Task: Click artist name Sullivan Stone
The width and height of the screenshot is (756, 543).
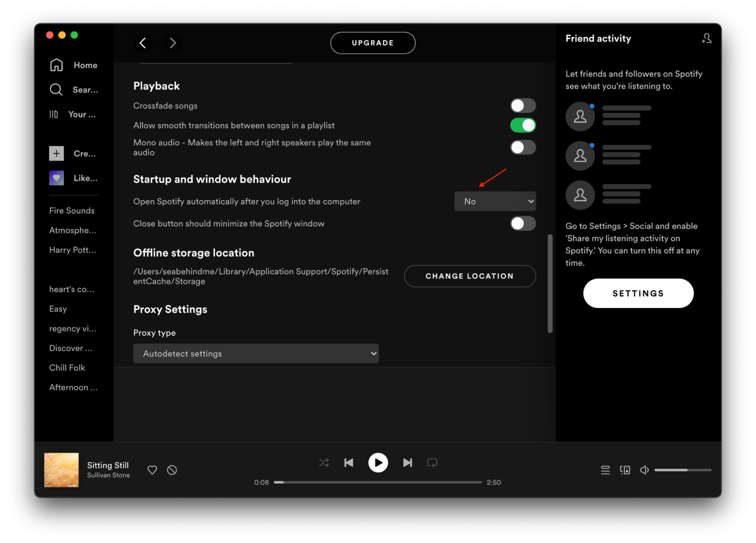Action: 109,475
